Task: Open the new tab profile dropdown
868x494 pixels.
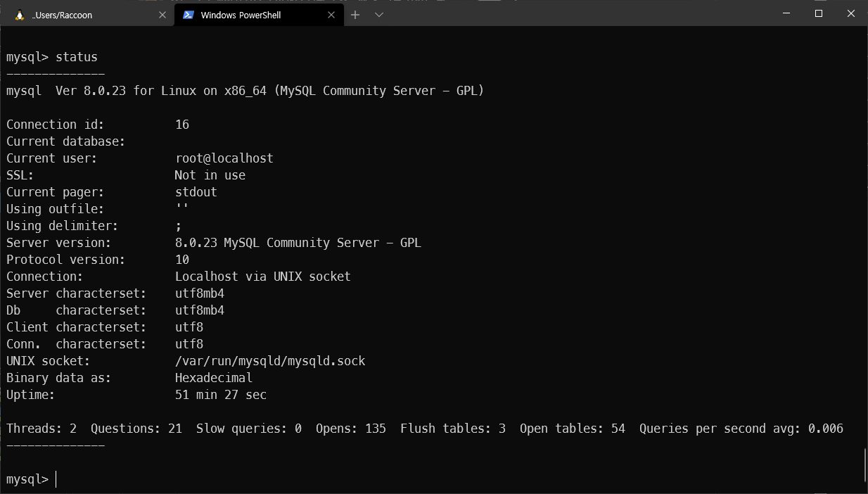Action: 379,15
